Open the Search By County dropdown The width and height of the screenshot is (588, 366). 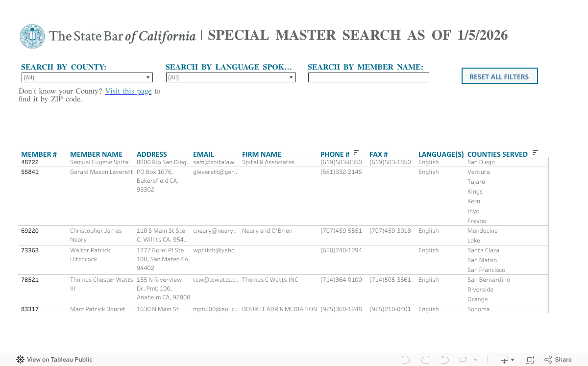(x=87, y=77)
